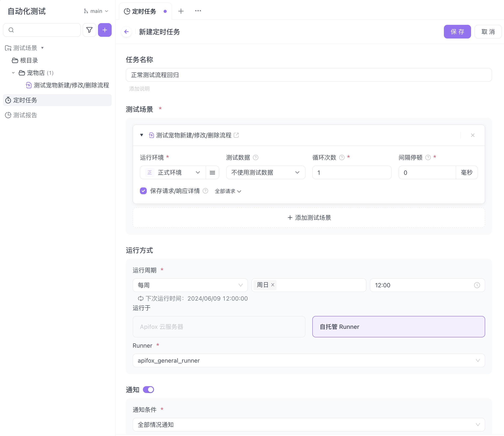
Task: Uncheck 保存请求/响应详情 checkbox
Action: [x=143, y=191]
